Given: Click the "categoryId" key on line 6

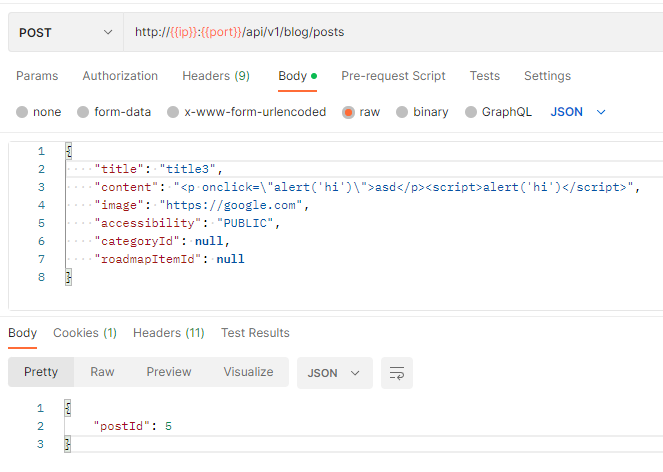Looking at the screenshot, I should tap(137, 241).
